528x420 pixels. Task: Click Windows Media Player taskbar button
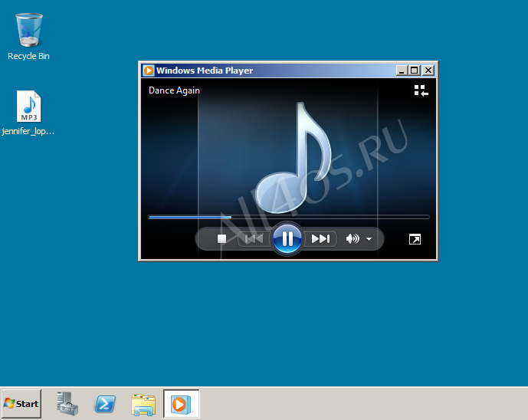coord(182,403)
